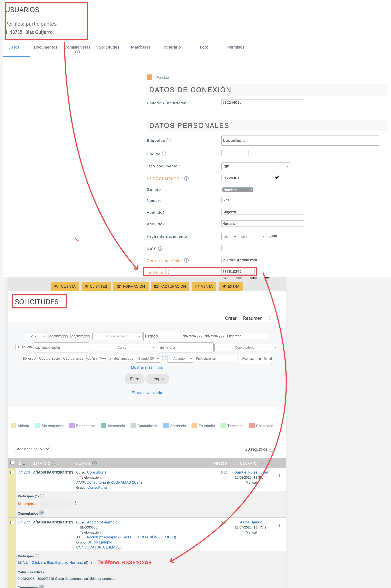
Task: Click the info icon beside Teléfono label
Action: (x=167, y=272)
